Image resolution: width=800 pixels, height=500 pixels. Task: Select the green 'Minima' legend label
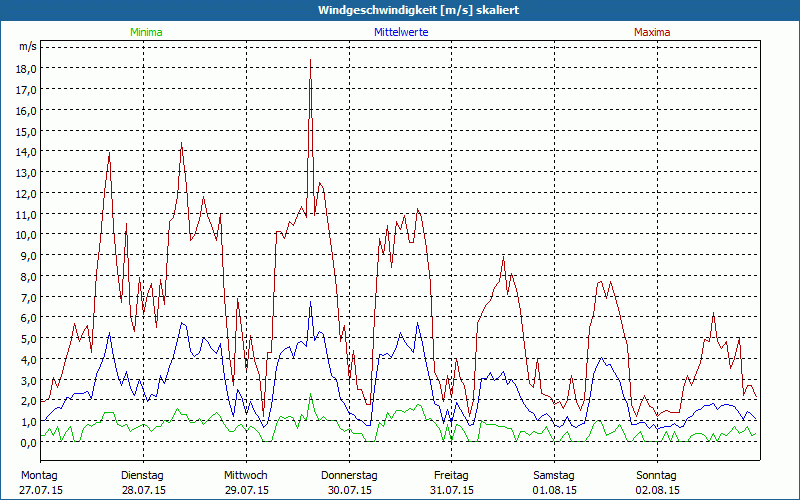[x=146, y=32]
